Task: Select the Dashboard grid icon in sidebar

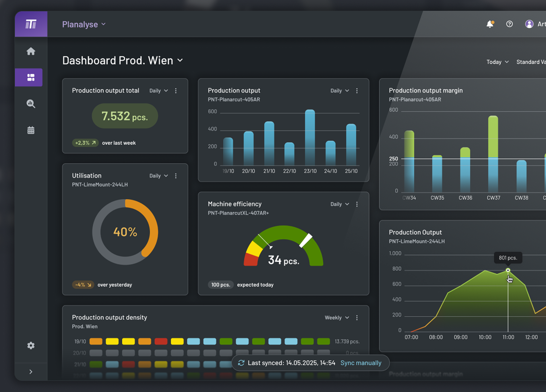Action: coord(31,77)
